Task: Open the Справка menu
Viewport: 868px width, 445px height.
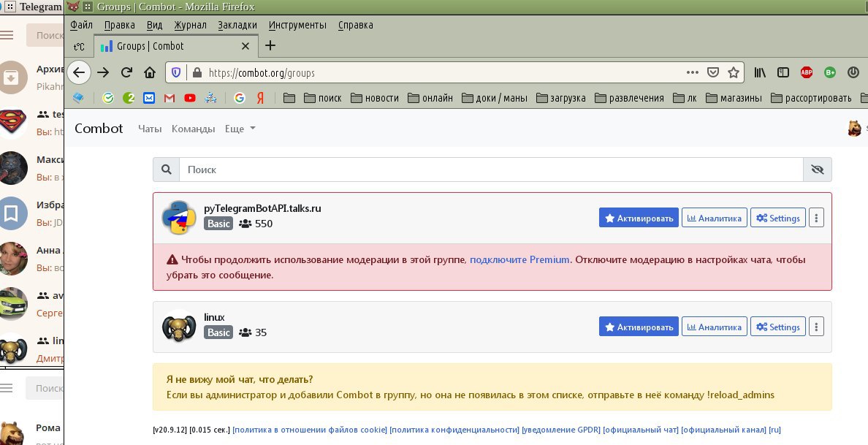Action: point(355,25)
